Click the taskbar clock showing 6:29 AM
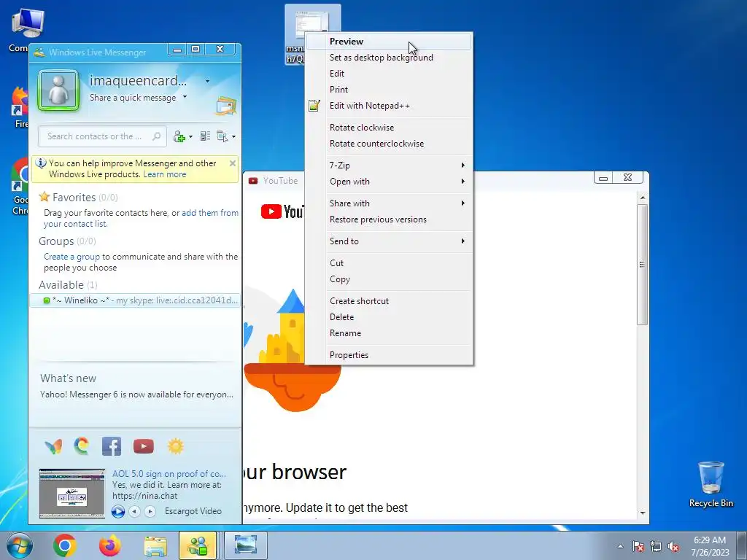This screenshot has height=560, width=747. (709, 545)
